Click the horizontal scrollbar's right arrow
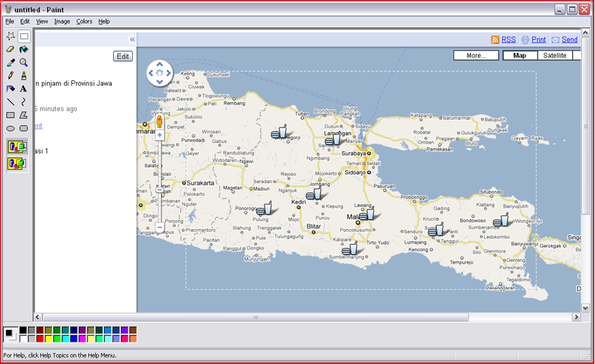 click(x=577, y=318)
